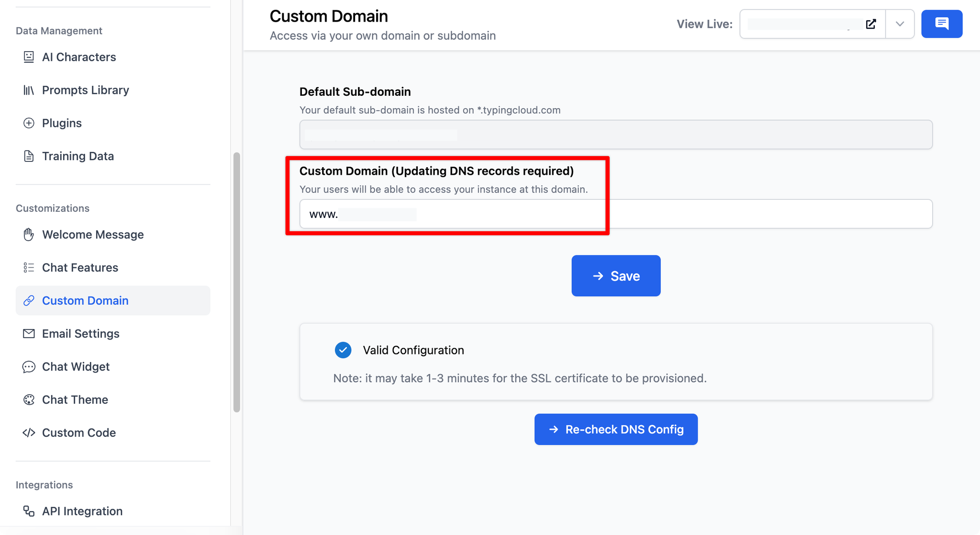Open API Integration page
Viewport: 980px width, 535px height.
(x=113, y=511)
